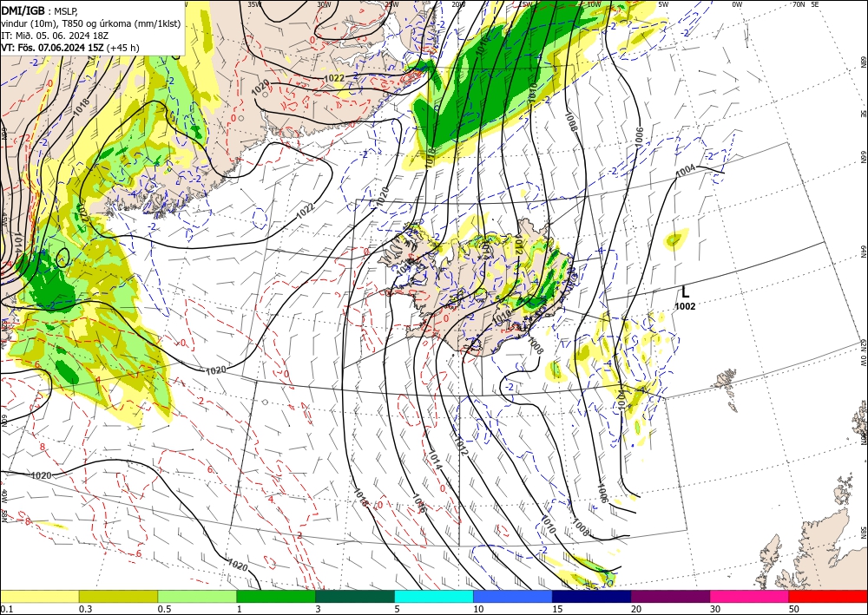The width and height of the screenshot is (868, 615).
Task: Click the '0.3' legend scale value
Action: point(85,609)
